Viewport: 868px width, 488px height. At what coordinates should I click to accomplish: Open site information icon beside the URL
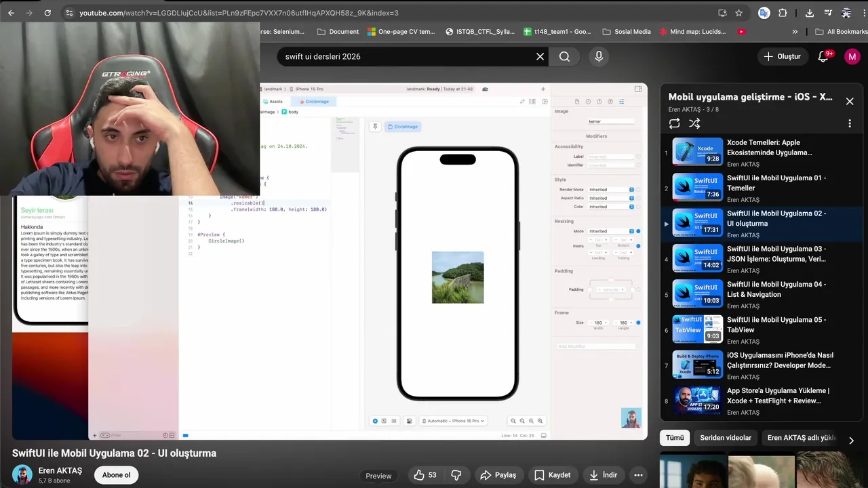69,13
